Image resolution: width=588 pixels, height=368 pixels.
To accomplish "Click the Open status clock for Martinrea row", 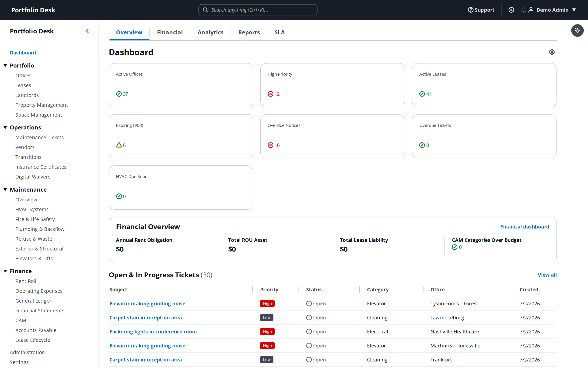I will coord(309,346).
